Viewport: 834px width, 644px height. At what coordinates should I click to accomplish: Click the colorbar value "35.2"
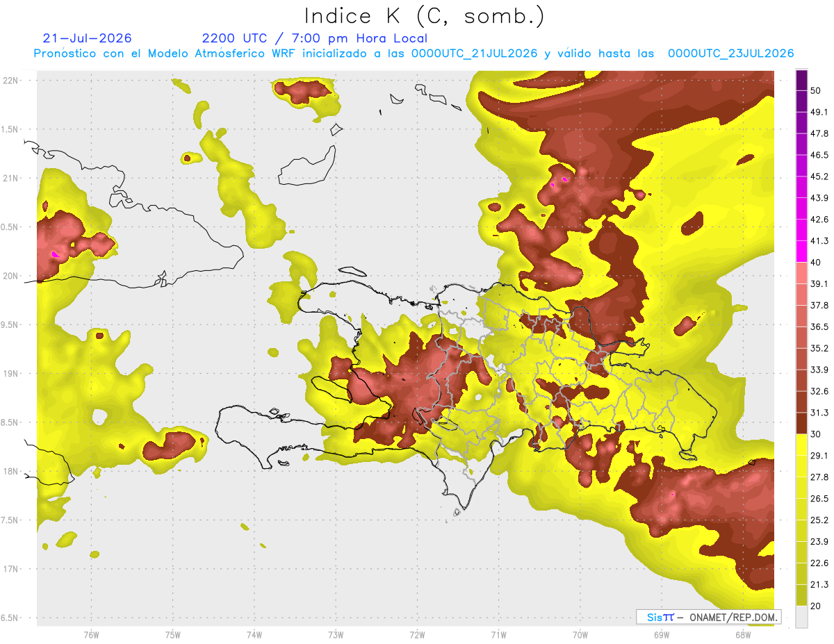pyautogui.click(x=819, y=348)
